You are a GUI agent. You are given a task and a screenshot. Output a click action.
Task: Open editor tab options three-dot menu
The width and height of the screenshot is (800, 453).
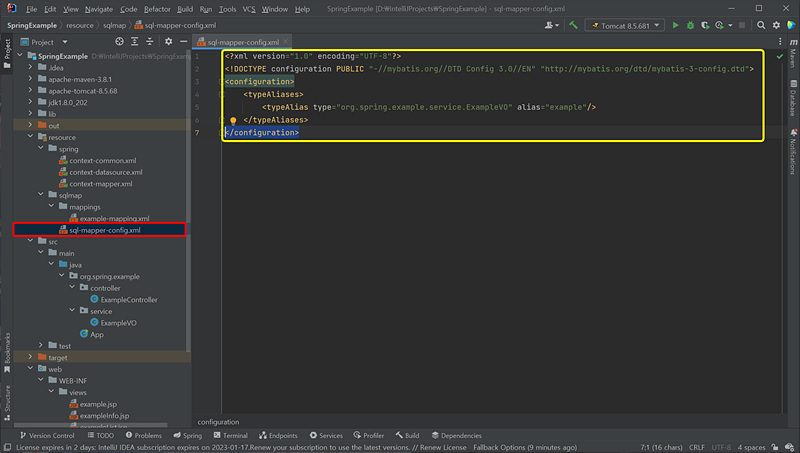coord(780,42)
